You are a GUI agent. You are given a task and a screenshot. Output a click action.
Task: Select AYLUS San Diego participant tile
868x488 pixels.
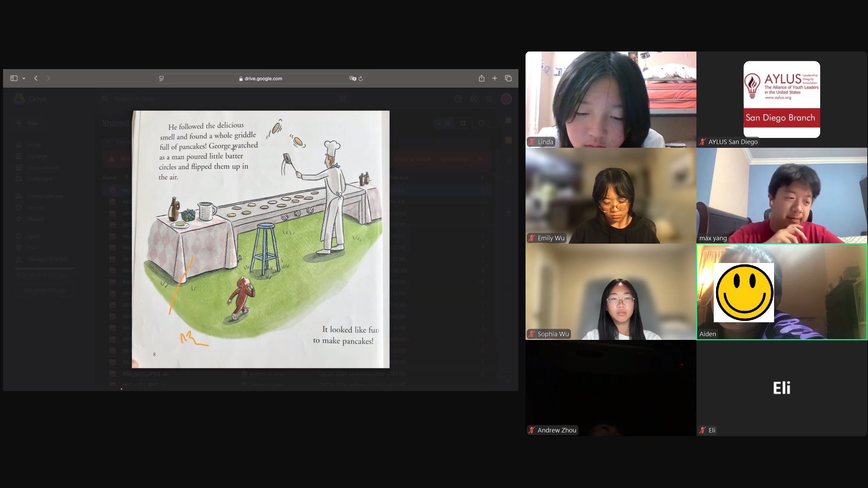782,100
